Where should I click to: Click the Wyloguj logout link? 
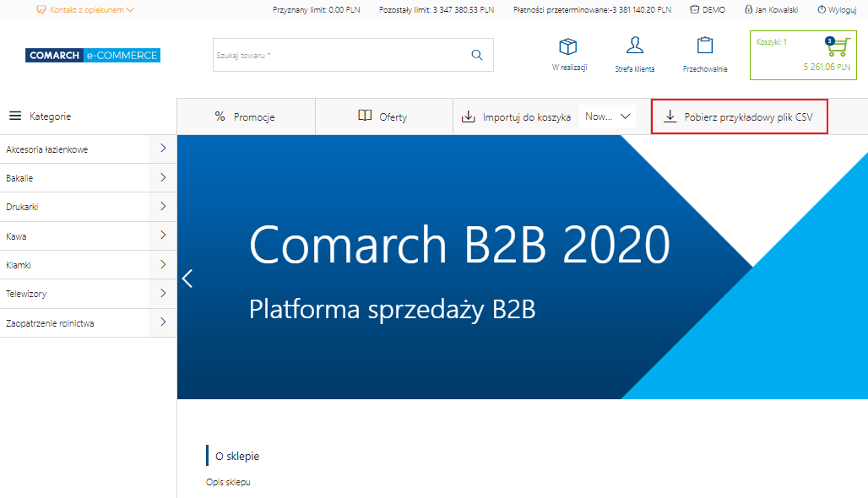pos(842,10)
